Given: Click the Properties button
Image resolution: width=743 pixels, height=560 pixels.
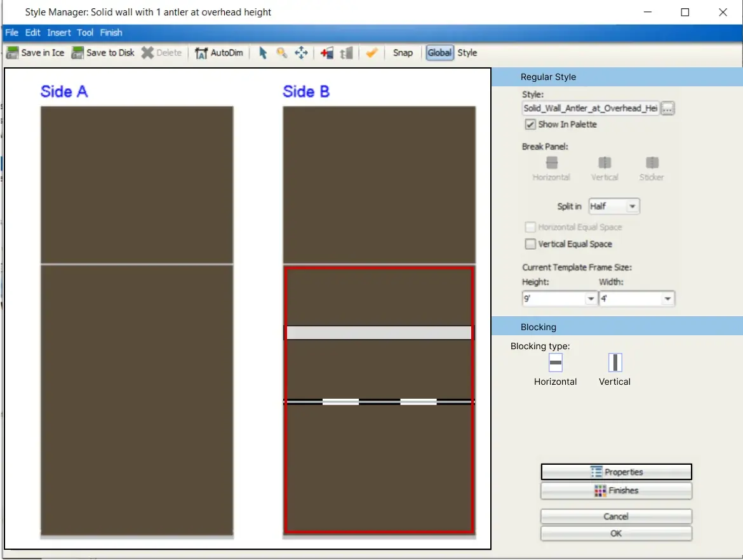Looking at the screenshot, I should 616,472.
